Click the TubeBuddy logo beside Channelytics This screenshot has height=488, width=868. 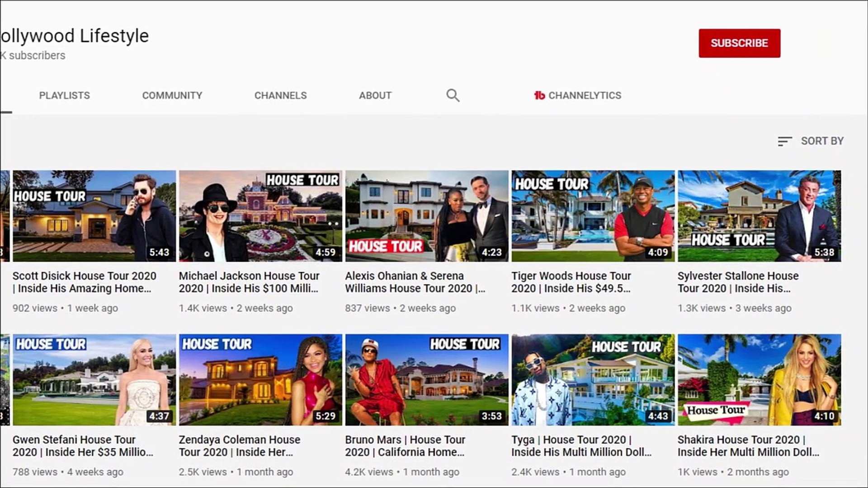[539, 95]
